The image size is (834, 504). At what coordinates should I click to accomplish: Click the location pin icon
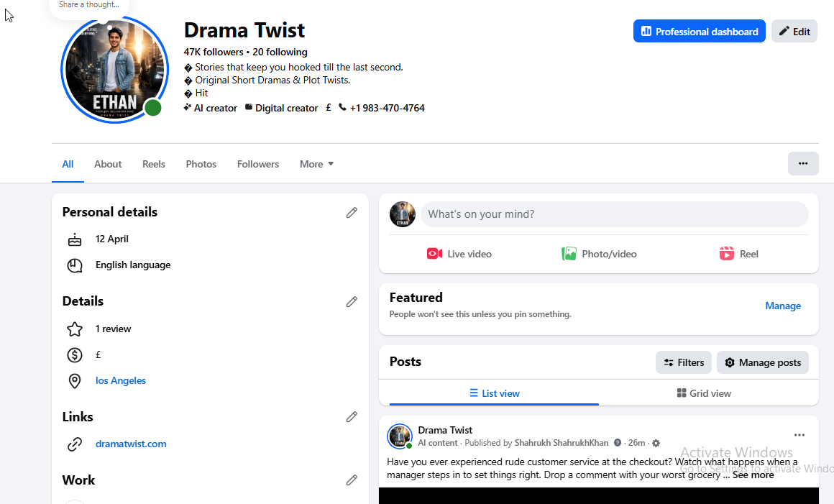tap(75, 380)
